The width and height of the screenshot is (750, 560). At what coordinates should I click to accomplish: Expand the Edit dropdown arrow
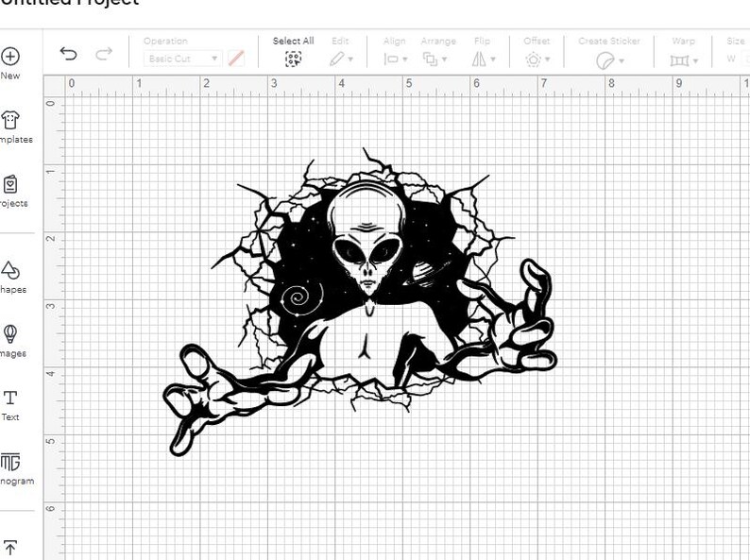pyautogui.click(x=350, y=59)
